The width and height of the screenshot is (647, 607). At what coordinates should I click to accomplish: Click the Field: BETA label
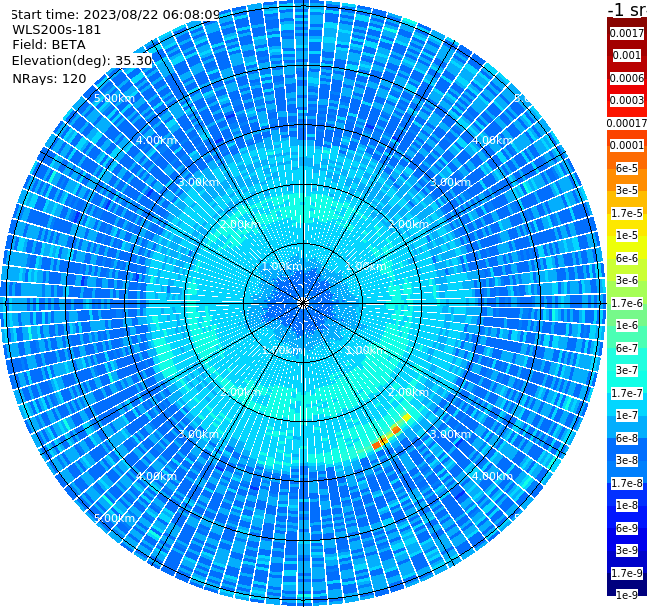pos(49,45)
